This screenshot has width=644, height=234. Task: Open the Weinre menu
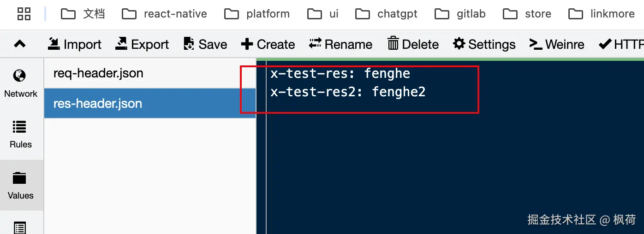(557, 44)
